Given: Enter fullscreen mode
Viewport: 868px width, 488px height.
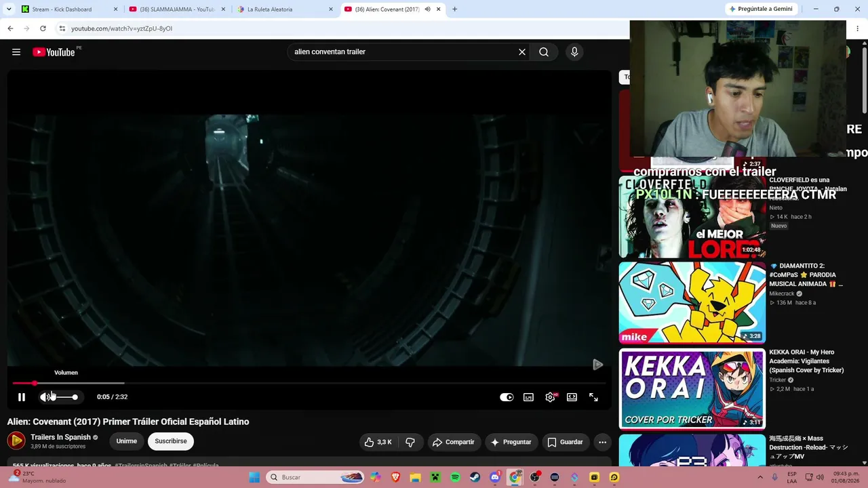Looking at the screenshot, I should (x=593, y=397).
